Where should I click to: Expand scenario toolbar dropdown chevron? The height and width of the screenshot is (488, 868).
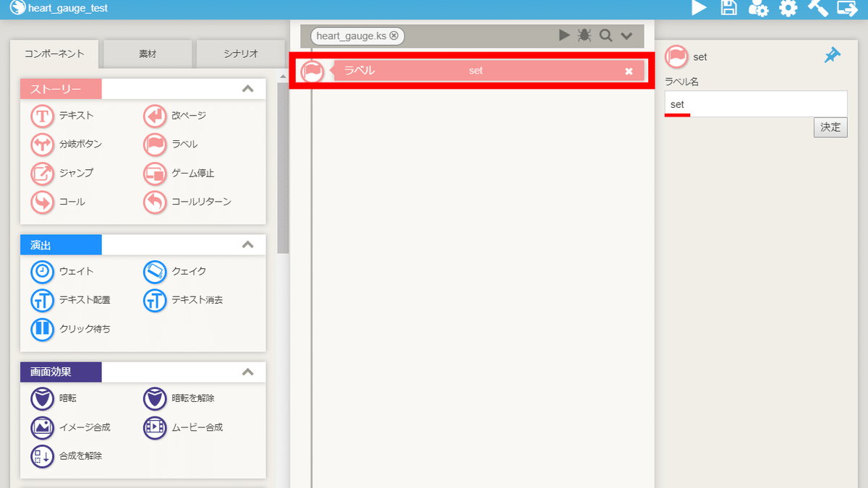click(x=626, y=36)
